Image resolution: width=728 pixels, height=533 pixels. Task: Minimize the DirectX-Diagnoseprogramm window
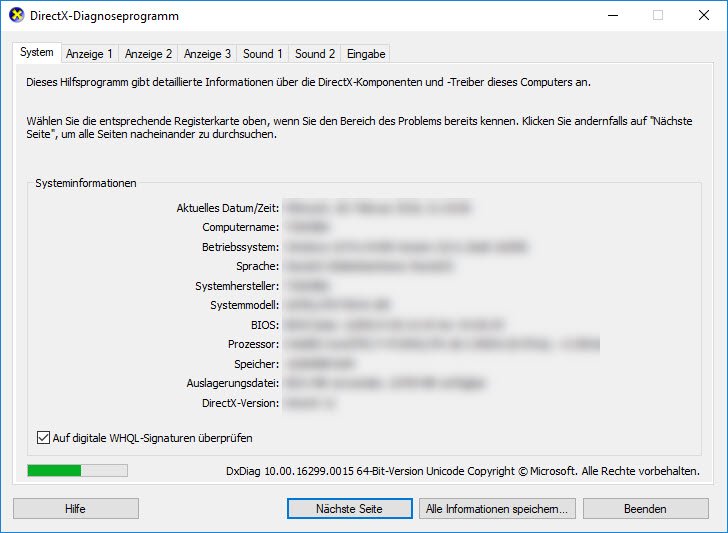pyautogui.click(x=613, y=15)
